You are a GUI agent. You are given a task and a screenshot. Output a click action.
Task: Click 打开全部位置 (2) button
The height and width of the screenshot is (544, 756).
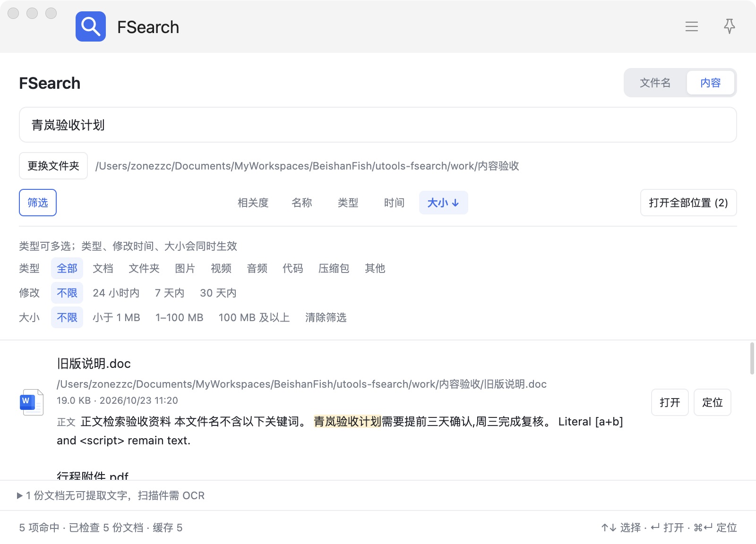[x=688, y=203]
